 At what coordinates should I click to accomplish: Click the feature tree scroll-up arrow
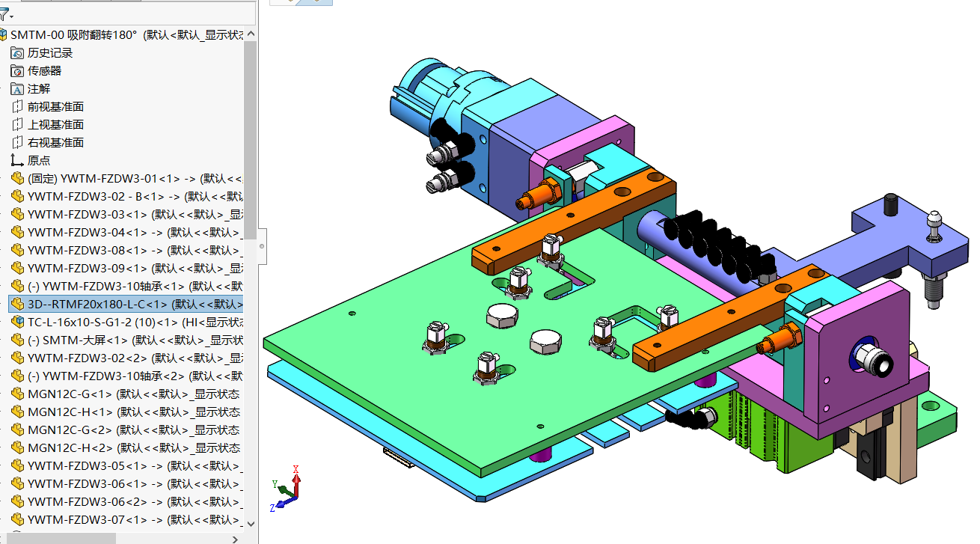point(251,34)
